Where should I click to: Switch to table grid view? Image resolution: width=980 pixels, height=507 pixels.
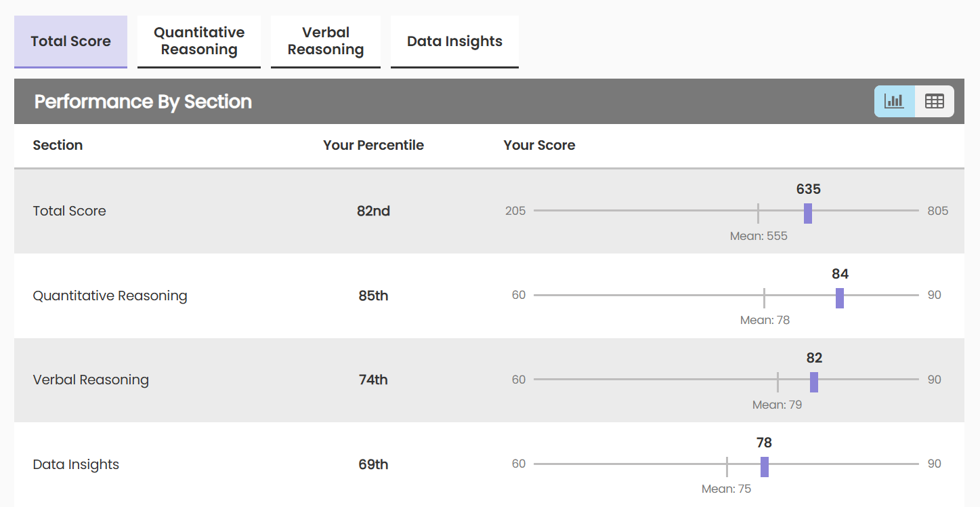click(934, 102)
